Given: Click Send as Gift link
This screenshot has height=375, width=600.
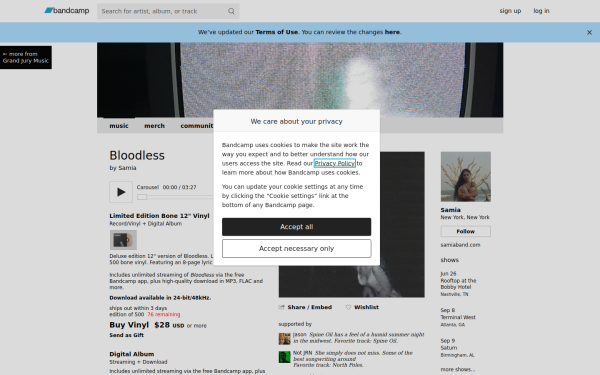Looking at the screenshot, I should [x=127, y=335].
